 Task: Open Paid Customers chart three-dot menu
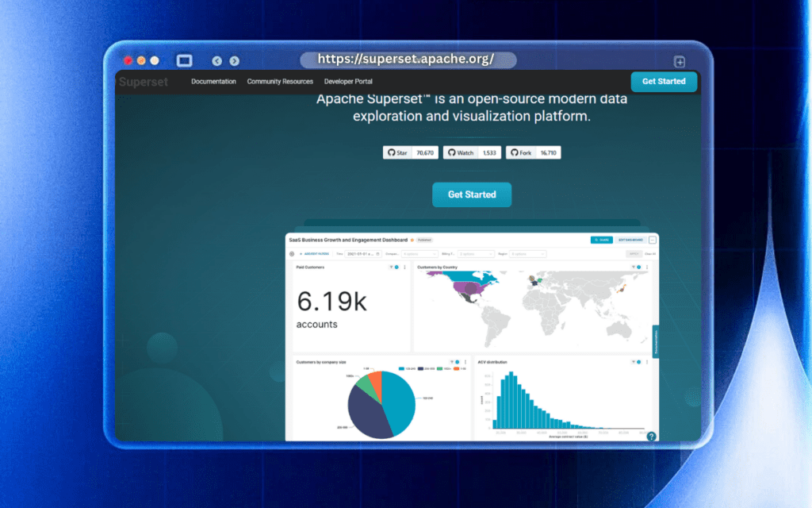click(405, 267)
